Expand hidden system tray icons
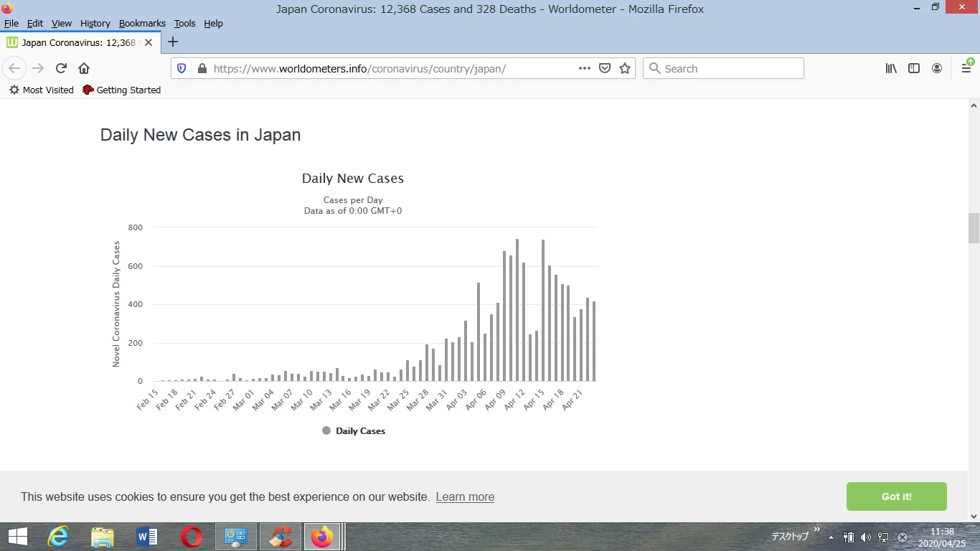 pyautogui.click(x=831, y=537)
